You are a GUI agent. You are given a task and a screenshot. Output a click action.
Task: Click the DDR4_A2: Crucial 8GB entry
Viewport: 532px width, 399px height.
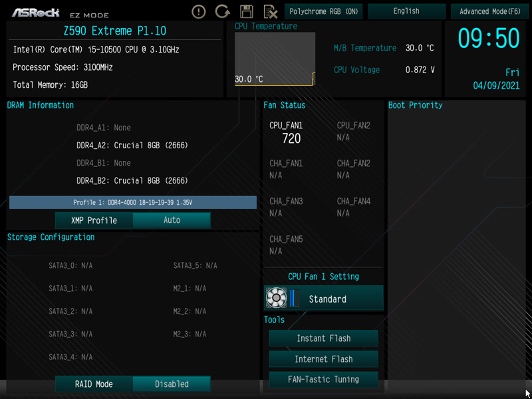pyautogui.click(x=132, y=146)
